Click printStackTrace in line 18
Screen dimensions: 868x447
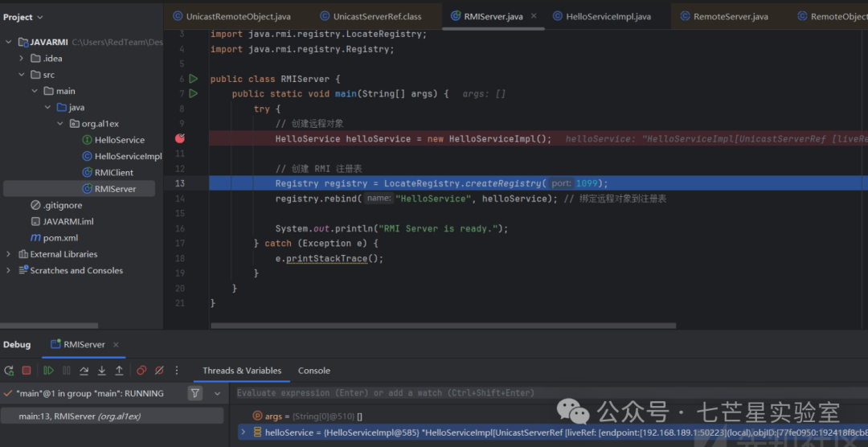[x=326, y=259]
